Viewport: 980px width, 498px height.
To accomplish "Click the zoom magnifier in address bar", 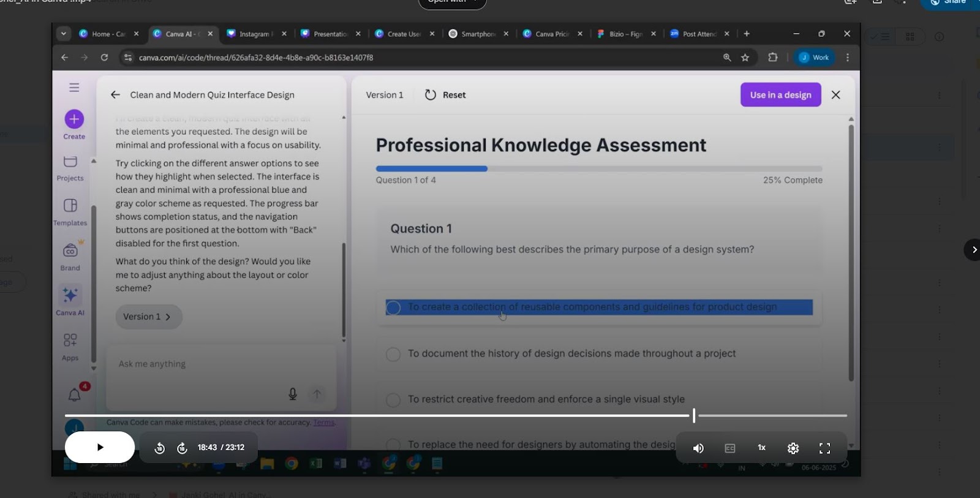I will tap(727, 58).
